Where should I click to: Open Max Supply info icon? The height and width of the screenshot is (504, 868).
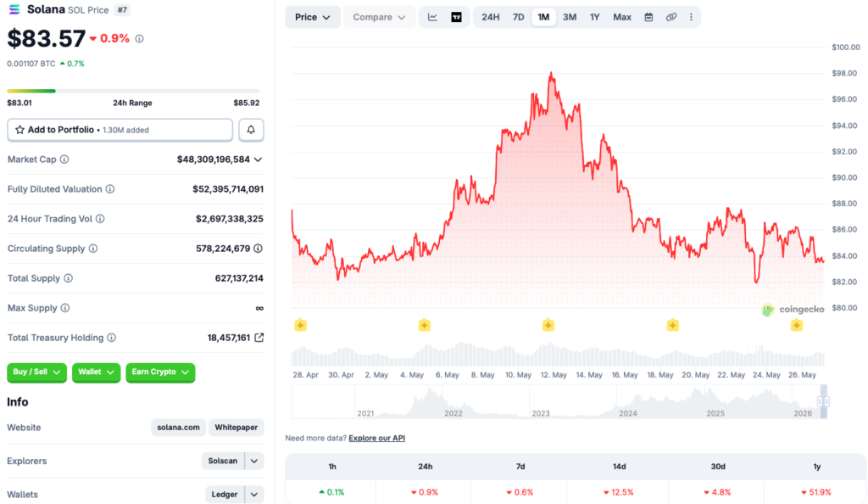65,308
